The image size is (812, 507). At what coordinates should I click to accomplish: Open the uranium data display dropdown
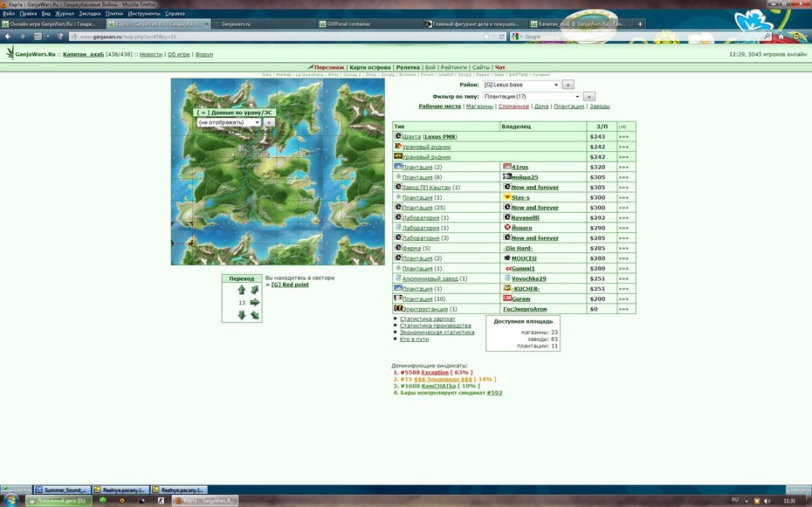point(229,123)
